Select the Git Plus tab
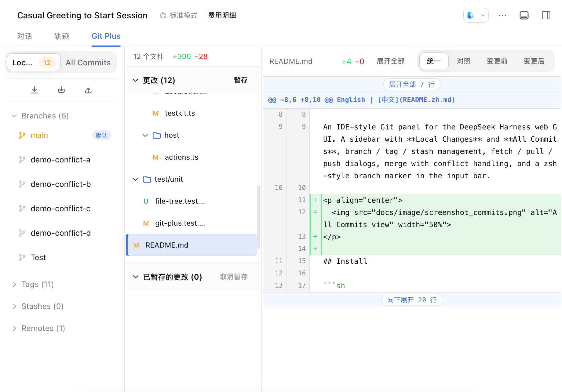Image resolution: width=562 pixels, height=392 pixels. 106,36
